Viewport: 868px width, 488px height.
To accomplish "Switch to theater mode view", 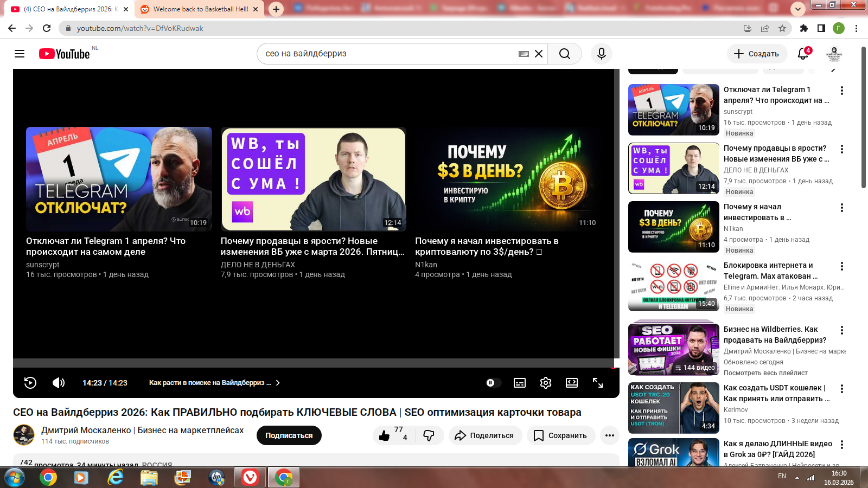I will [572, 383].
